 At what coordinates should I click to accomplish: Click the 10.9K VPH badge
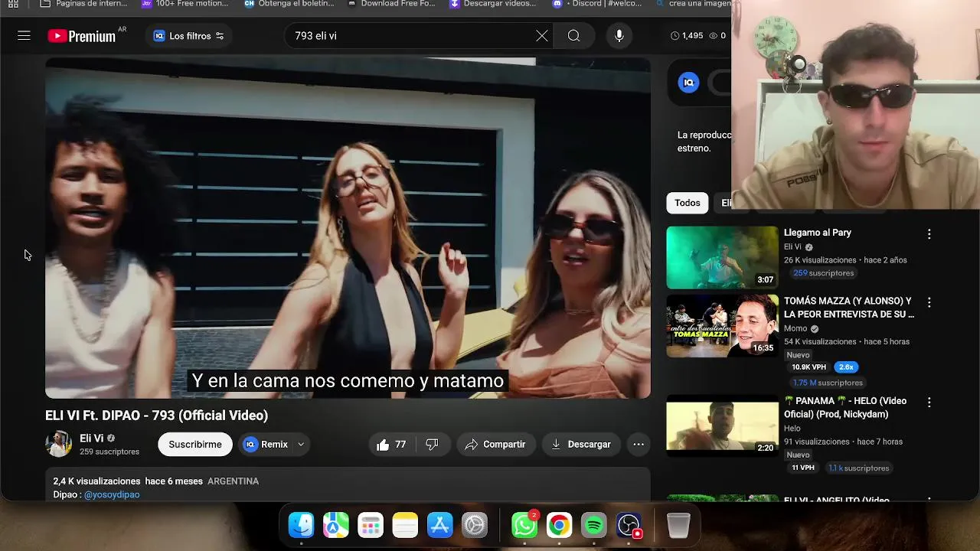pyautogui.click(x=808, y=367)
